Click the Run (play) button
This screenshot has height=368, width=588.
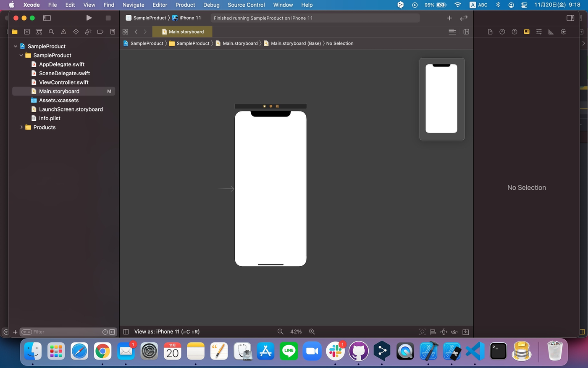89,18
